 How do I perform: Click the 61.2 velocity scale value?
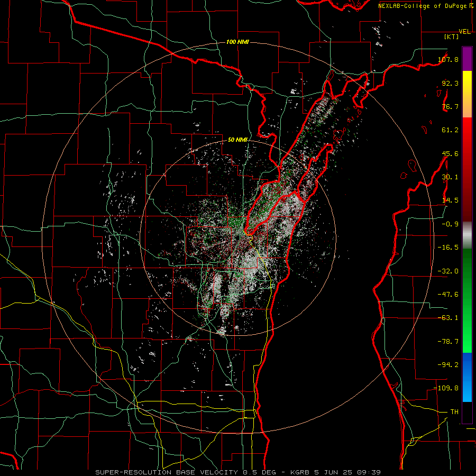[x=450, y=130]
